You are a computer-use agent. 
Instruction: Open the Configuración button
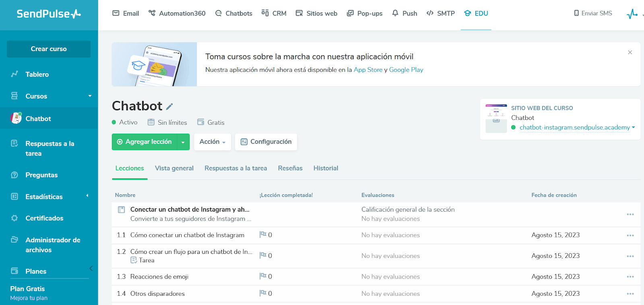coord(266,142)
